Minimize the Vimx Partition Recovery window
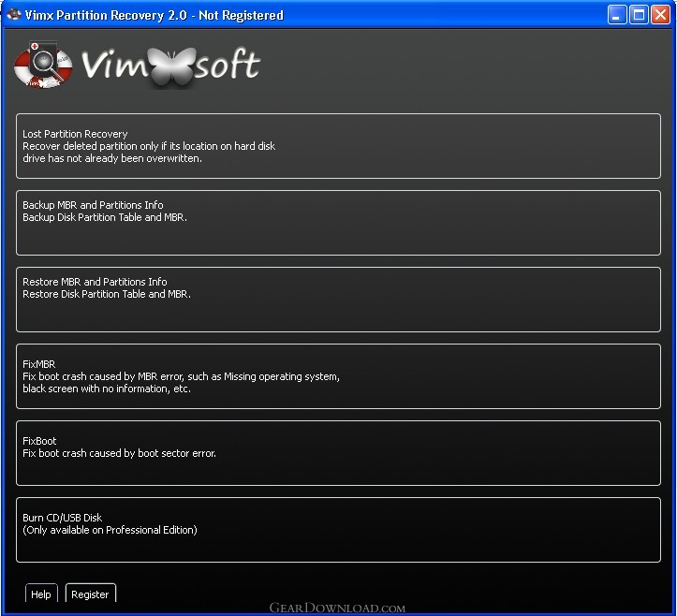This screenshot has height=616, width=677. pos(616,15)
